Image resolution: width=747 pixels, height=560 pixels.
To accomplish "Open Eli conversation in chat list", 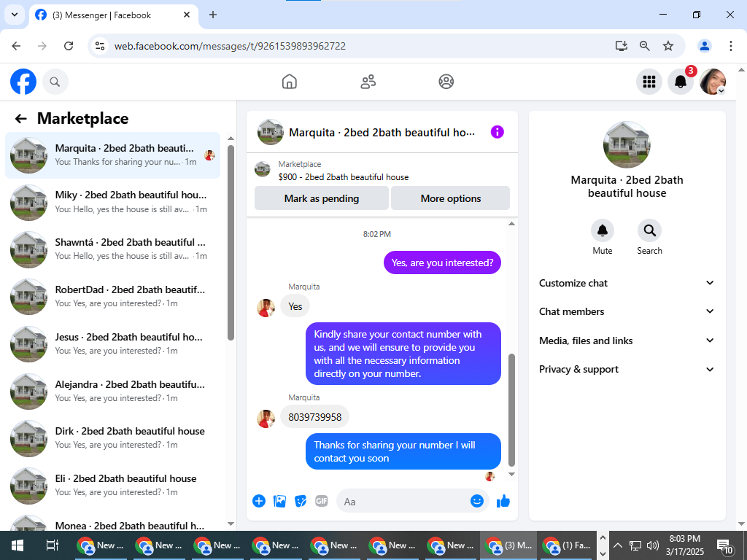I will [x=113, y=485].
